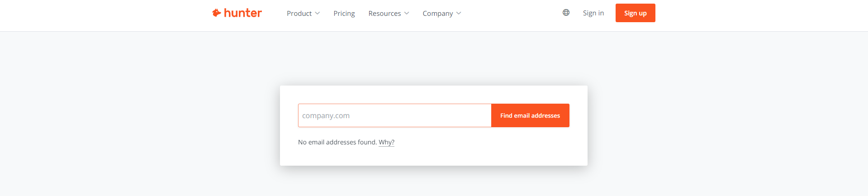Open the Product menu label
The width and height of the screenshot is (868, 196).
click(299, 14)
